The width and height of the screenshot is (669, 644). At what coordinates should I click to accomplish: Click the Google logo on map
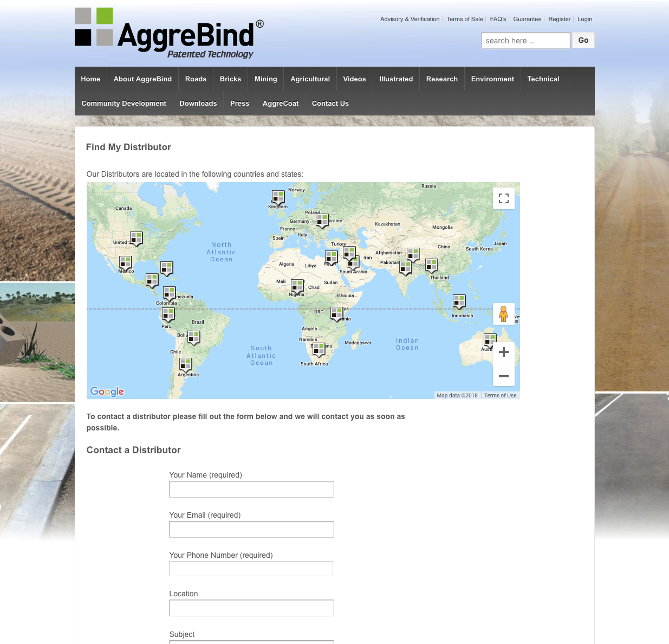tap(107, 391)
